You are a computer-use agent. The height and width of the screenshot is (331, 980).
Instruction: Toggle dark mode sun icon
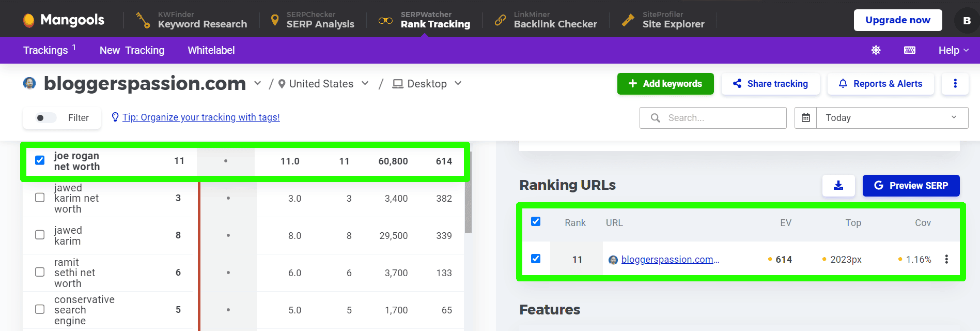click(x=876, y=50)
